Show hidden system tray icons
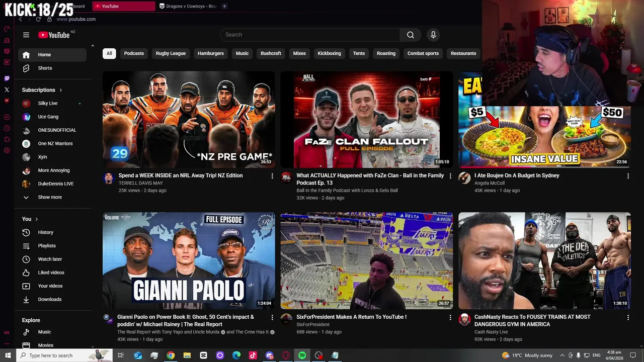 (x=562, y=355)
